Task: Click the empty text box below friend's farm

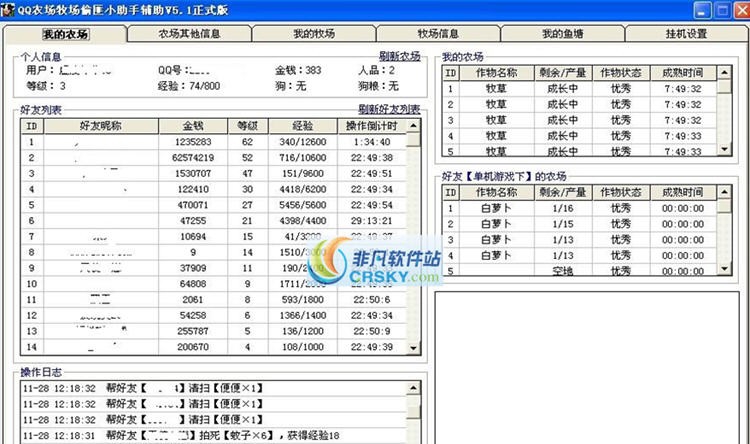Action: click(x=587, y=367)
